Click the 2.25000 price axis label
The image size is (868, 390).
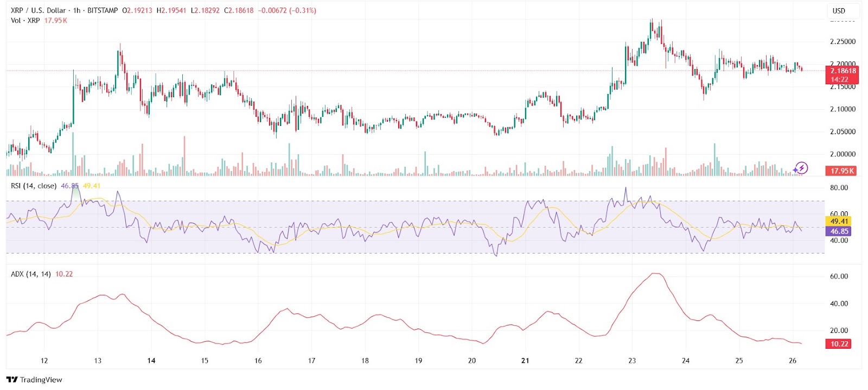[843, 42]
